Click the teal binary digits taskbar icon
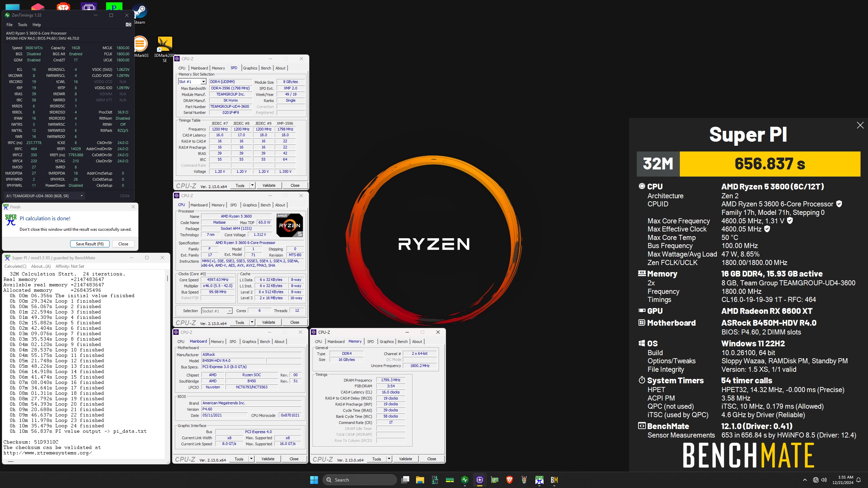This screenshot has height=488, width=868. pyautogui.click(x=435, y=480)
